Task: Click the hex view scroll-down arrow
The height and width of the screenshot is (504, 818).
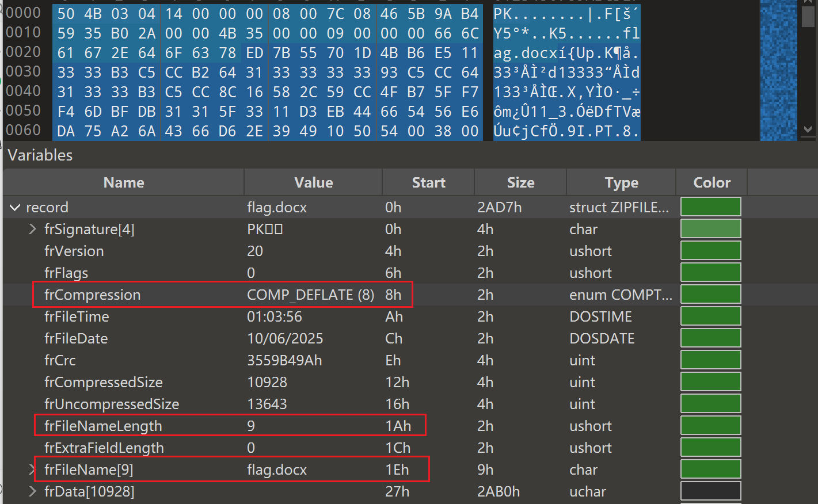Action: (808, 130)
